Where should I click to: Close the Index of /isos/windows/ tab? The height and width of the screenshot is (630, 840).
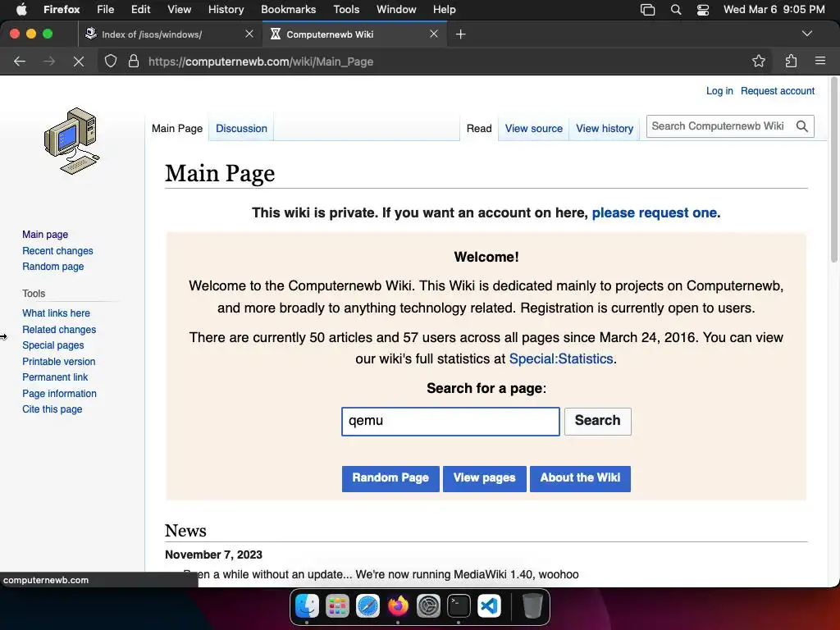(249, 34)
